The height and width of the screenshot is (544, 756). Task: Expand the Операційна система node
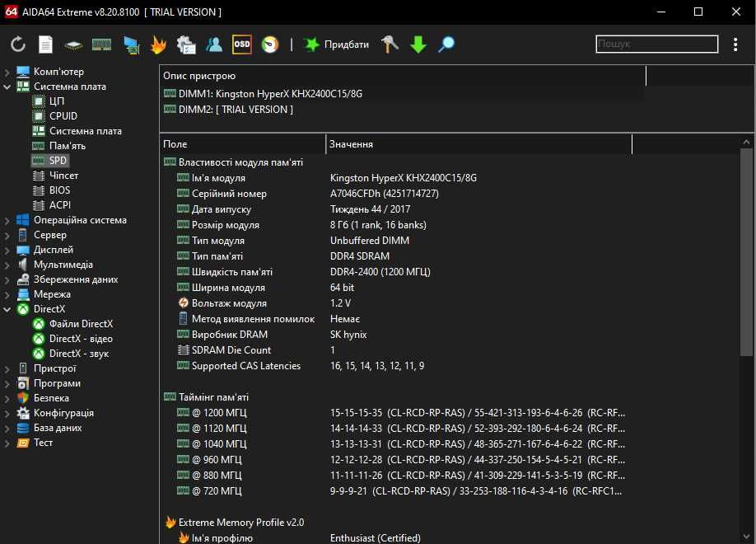[7, 221]
